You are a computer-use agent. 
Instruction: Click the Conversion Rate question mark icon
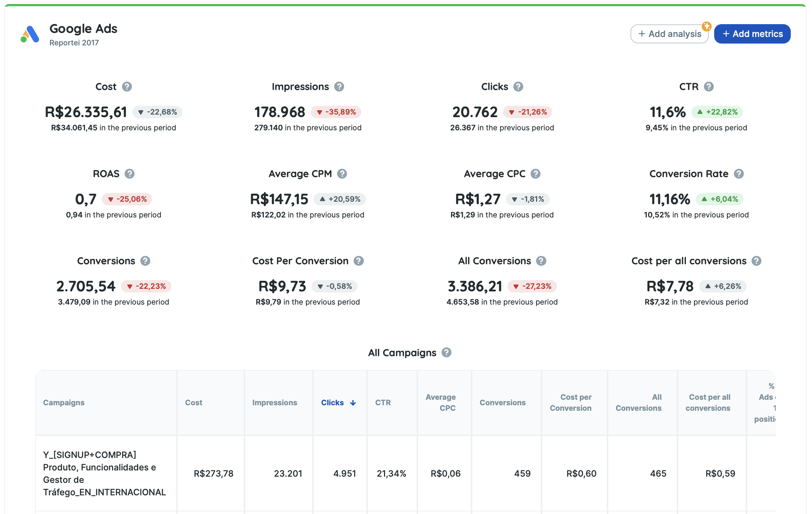(739, 174)
